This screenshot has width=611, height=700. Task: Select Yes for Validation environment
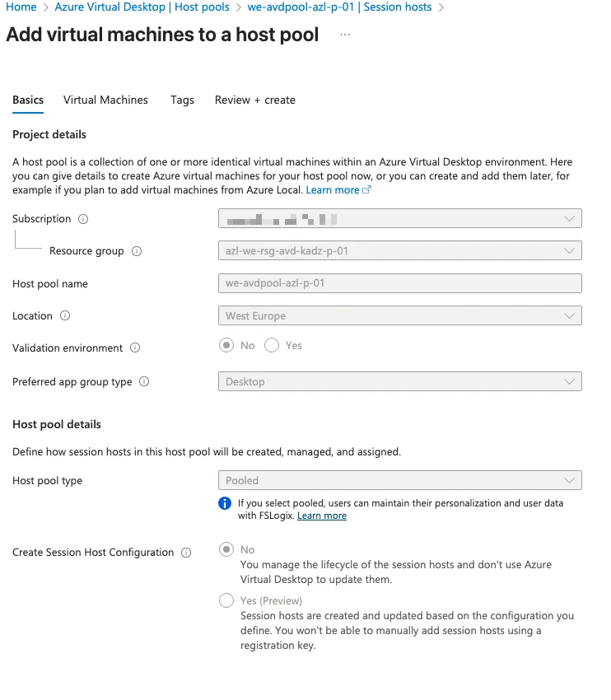point(273,346)
